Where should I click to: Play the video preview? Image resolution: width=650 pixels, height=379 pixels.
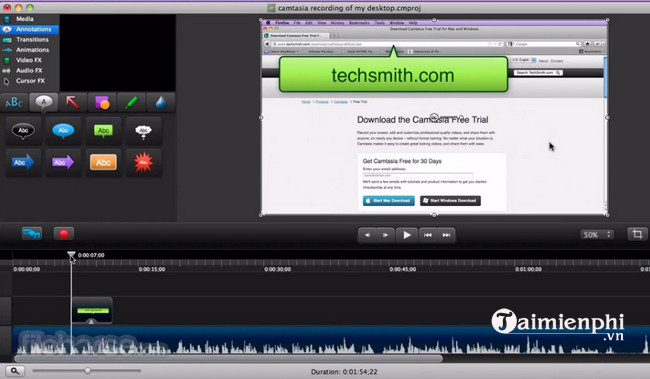coord(407,235)
